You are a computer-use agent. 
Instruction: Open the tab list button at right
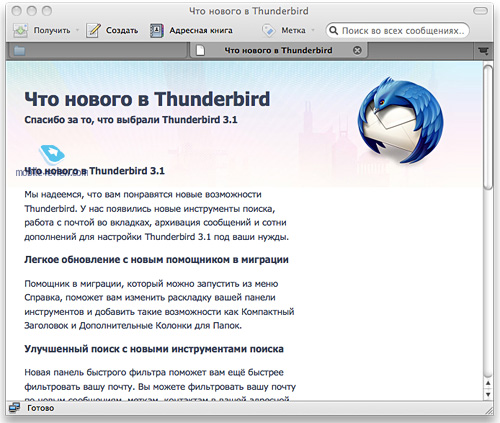(x=483, y=51)
